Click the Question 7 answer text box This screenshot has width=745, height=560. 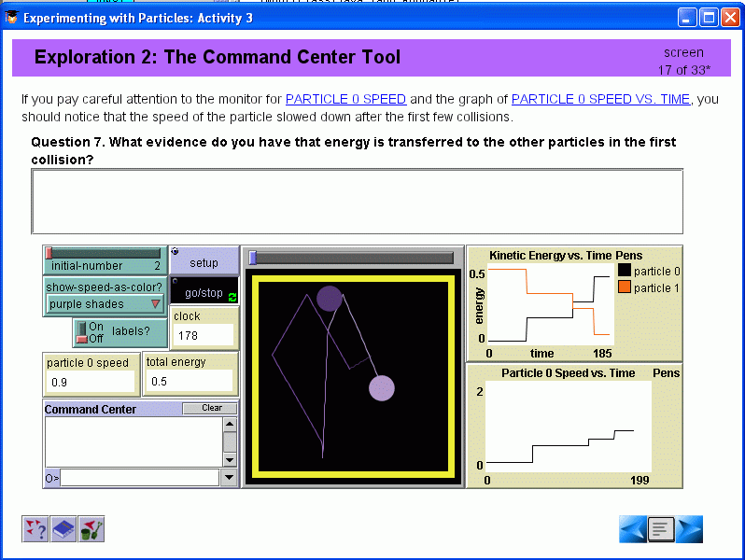[357, 202]
